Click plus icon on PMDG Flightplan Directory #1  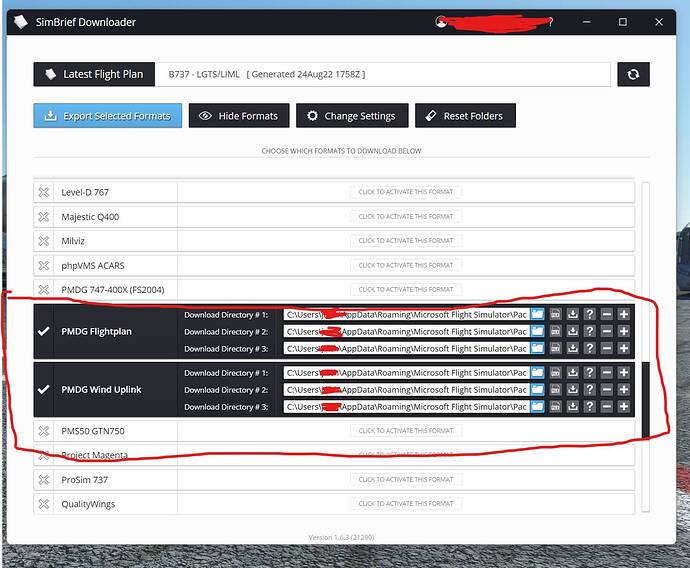(x=624, y=314)
